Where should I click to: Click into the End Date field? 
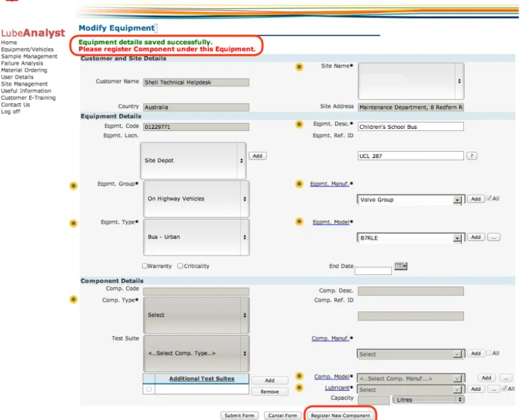(373, 270)
